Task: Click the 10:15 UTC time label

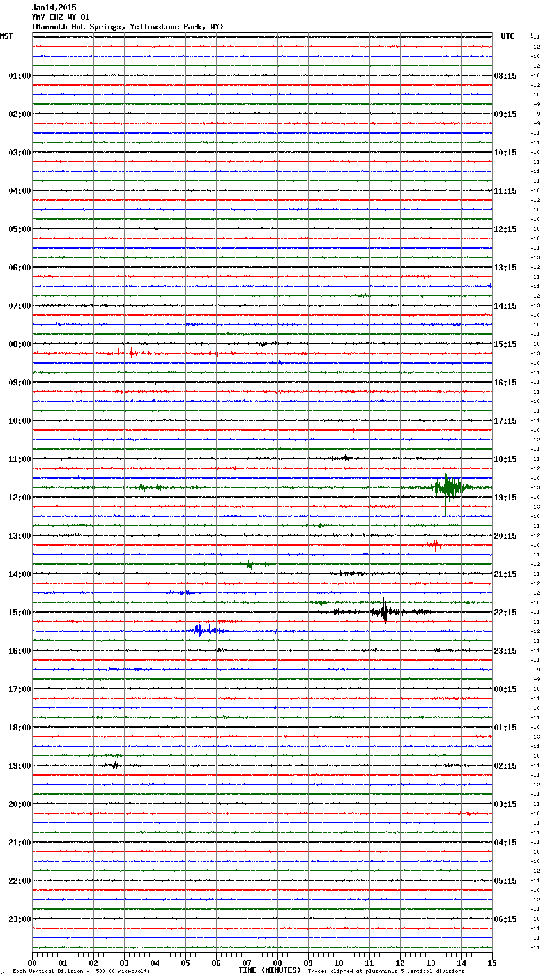Action: point(505,153)
